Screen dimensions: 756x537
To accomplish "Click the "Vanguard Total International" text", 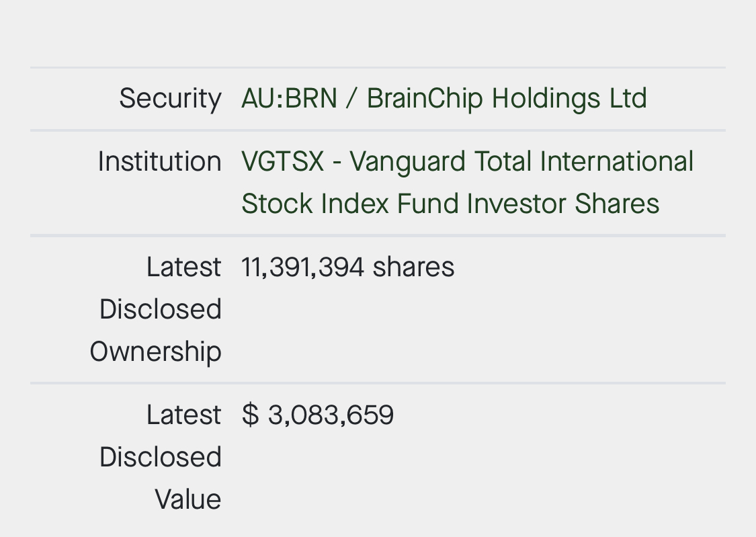I will 521,162.
